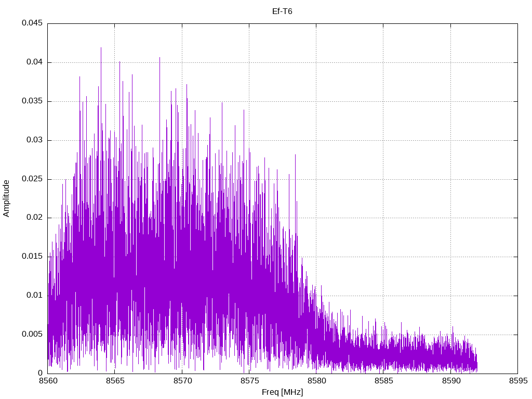The width and height of the screenshot is (532, 399).
Task: Click the 0.035 y-axis tick label
Action: click(32, 101)
